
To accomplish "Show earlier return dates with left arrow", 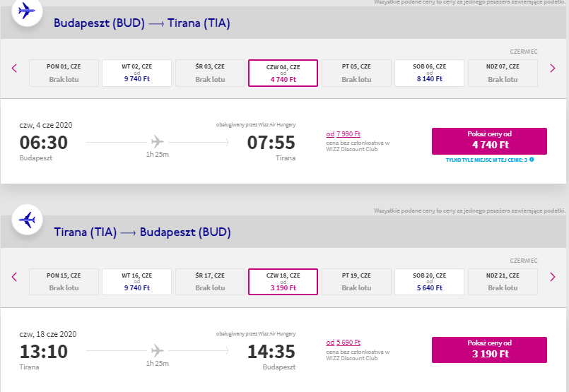I will click(x=15, y=277).
